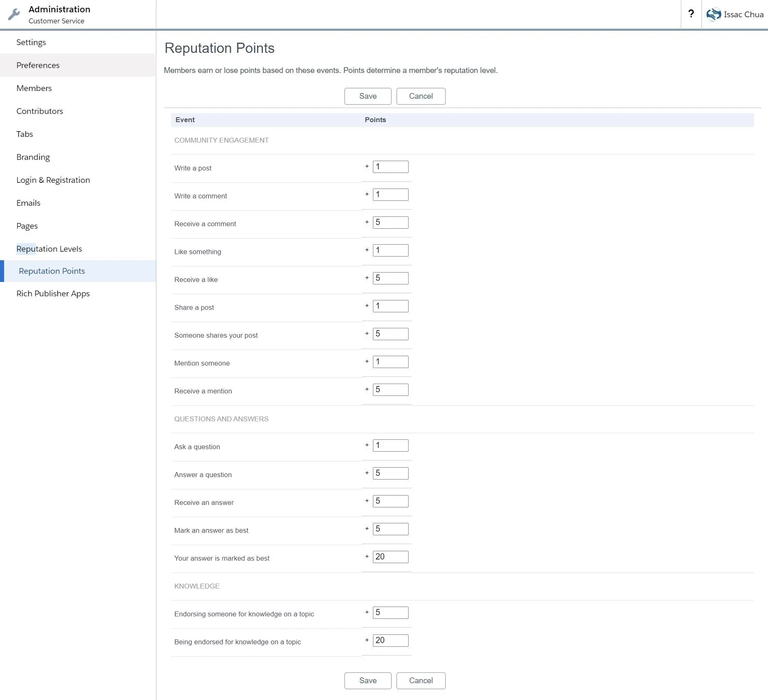Viewport: 768px width, 700px height.
Task: Click the COMMUNITY ENGAGEMENT section heading
Action: (221, 140)
